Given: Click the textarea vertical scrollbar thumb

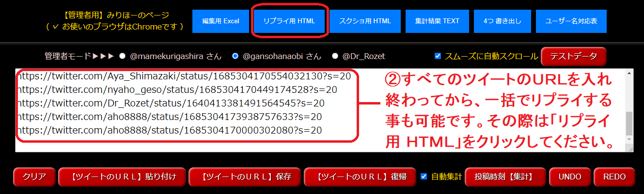Looking at the screenshot, I should pyautogui.click(x=629, y=123).
